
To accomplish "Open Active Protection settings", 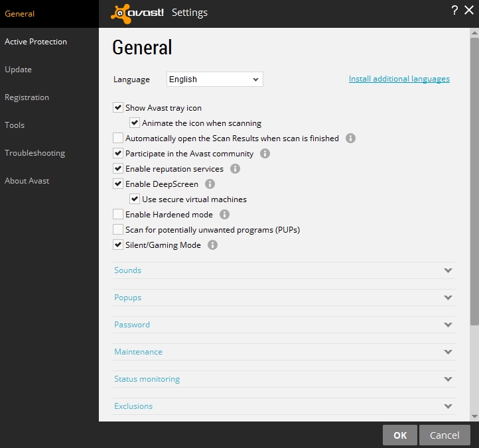I will tap(49, 42).
